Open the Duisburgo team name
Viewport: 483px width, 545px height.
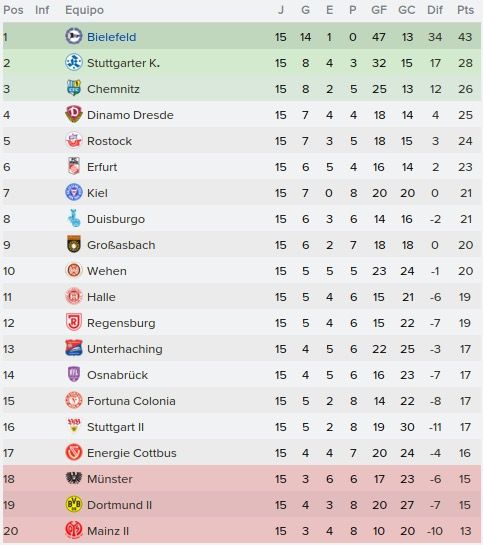pyautogui.click(x=116, y=219)
